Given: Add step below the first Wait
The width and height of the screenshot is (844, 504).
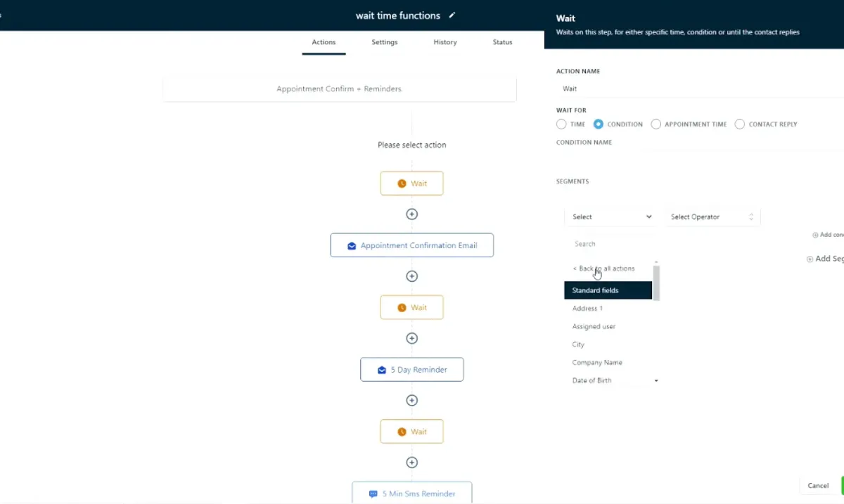Looking at the screenshot, I should [x=412, y=214].
